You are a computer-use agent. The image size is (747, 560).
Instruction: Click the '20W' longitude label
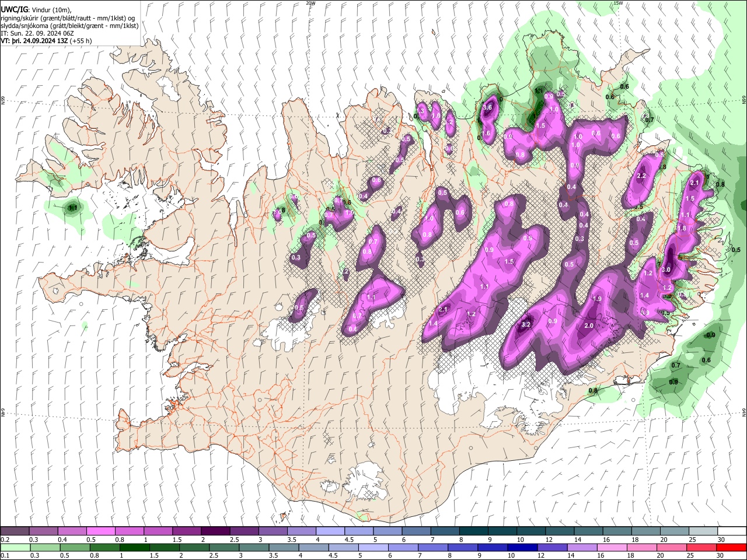click(310, 3)
